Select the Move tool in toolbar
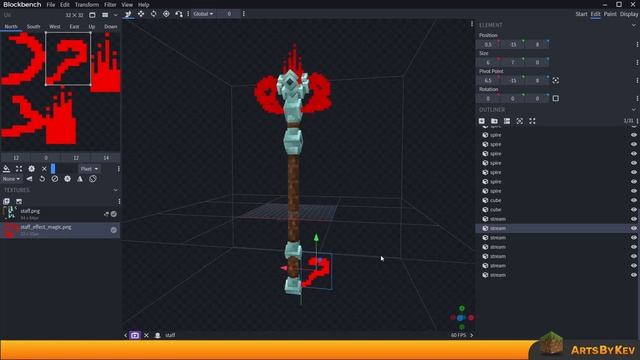The height and width of the screenshot is (360, 640). coord(128,14)
